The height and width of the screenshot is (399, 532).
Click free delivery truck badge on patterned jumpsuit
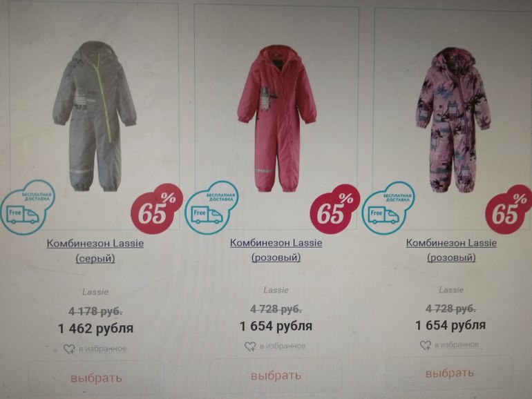(388, 208)
